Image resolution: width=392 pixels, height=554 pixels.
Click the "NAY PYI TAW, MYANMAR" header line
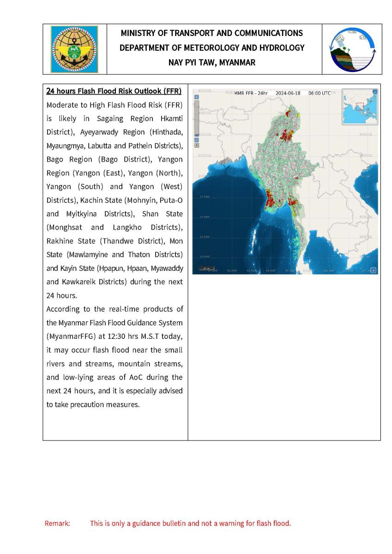point(212,62)
